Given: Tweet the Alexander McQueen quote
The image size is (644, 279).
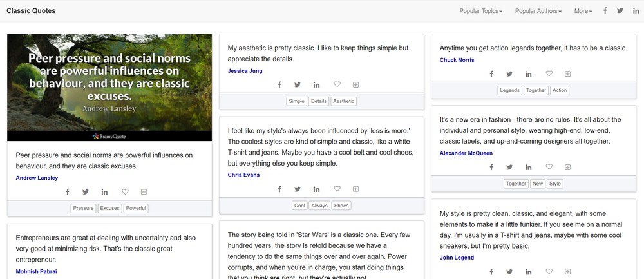Looking at the screenshot, I should pos(509,168).
